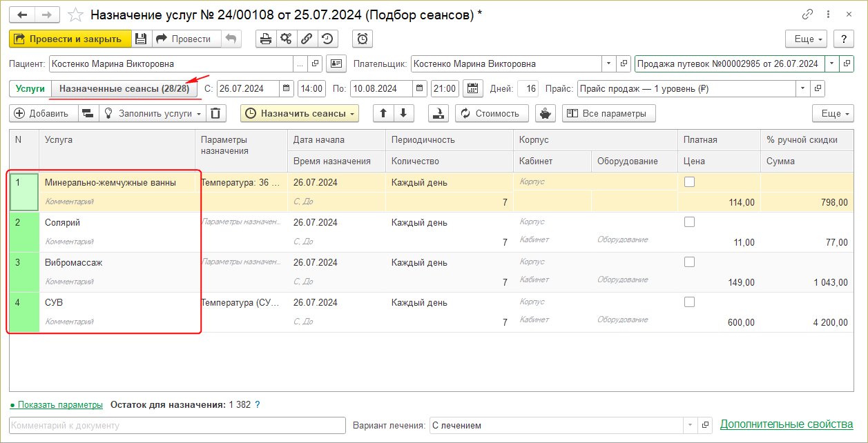Move row down with arrow icon
Screen dimensions: 868x443
tap(403, 114)
